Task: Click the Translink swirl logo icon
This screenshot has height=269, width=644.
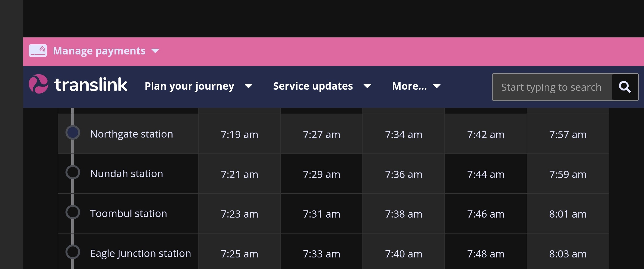Action: tap(39, 84)
